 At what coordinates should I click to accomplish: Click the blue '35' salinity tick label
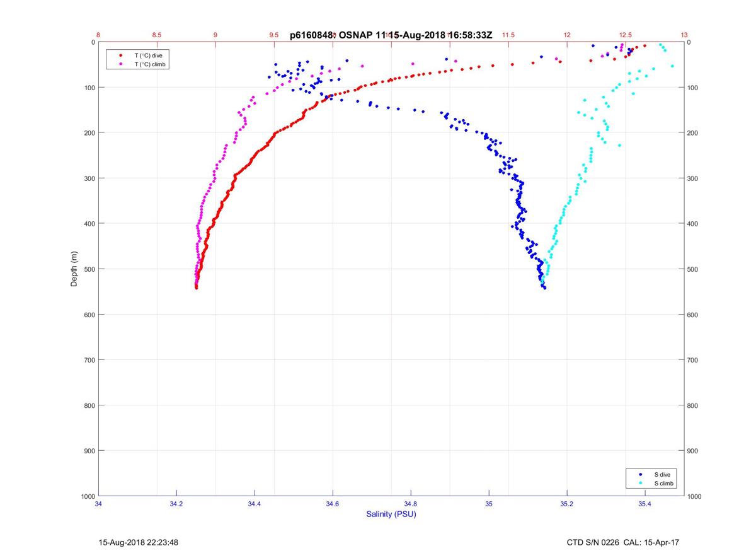tap(489, 504)
